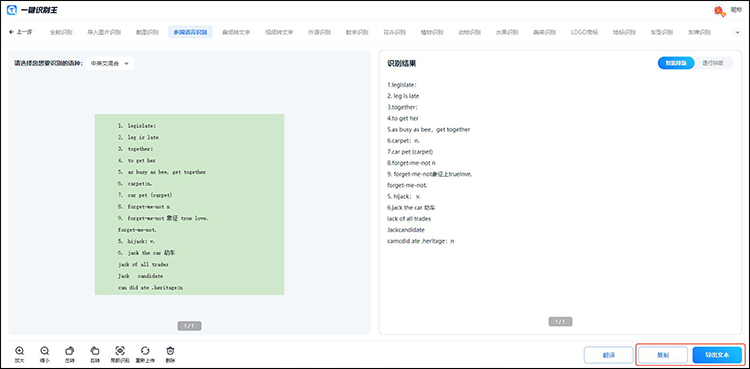Open the LOGO商标 tab
The image size is (750, 369).
pyautogui.click(x=585, y=33)
